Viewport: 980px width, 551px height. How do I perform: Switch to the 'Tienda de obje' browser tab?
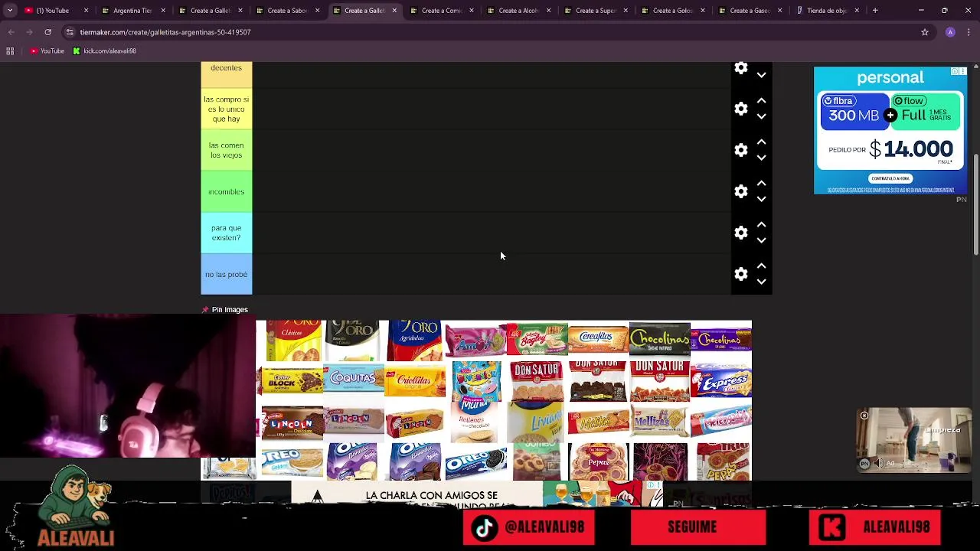[827, 11]
